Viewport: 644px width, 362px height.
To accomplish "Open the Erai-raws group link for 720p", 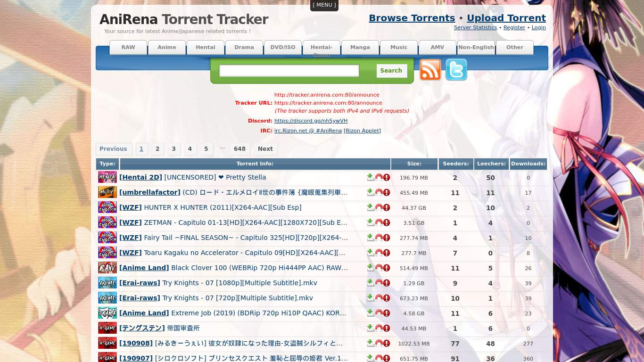I will coord(140,298).
